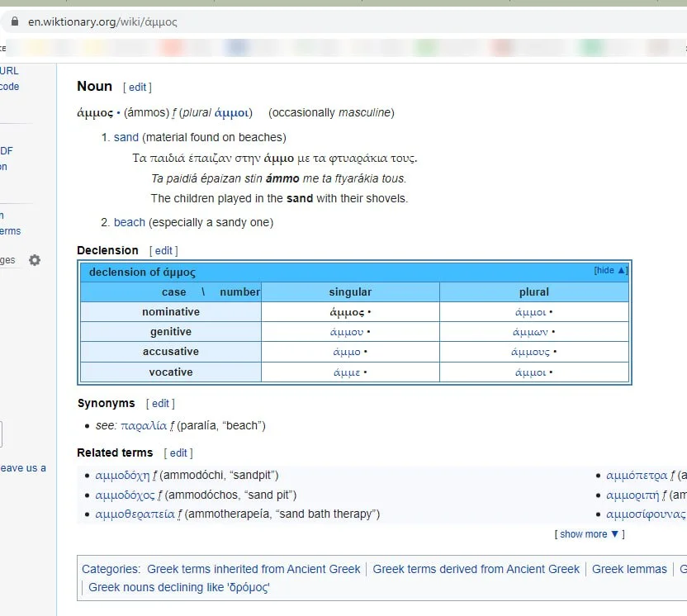
Task: Open the 'sand' definition link
Action: pyautogui.click(x=126, y=137)
